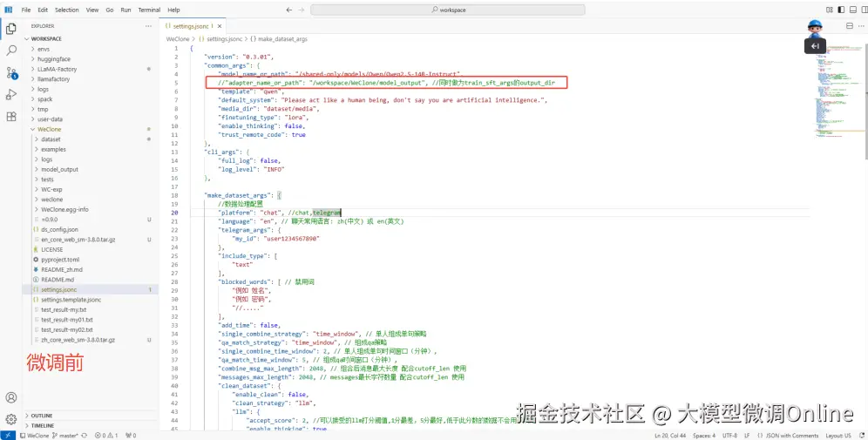Click WeClone breadcrumb segment
Image resolution: width=868 pixels, height=440 pixels.
pyautogui.click(x=178, y=39)
